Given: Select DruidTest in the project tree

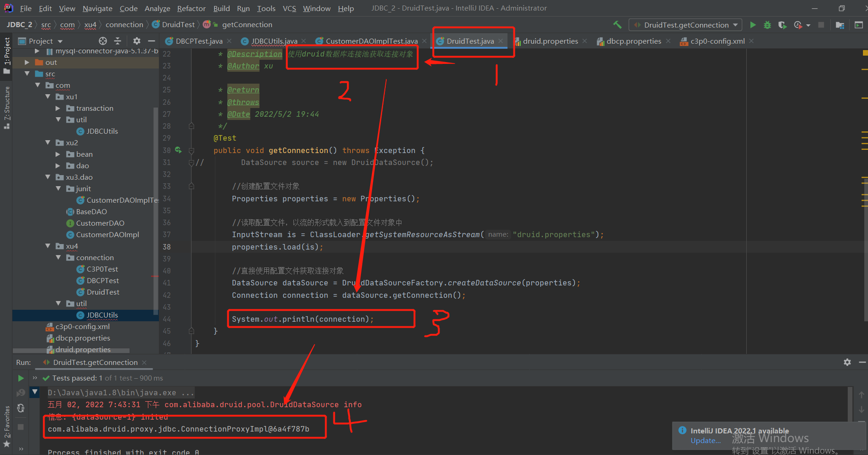Looking at the screenshot, I should coord(103,292).
